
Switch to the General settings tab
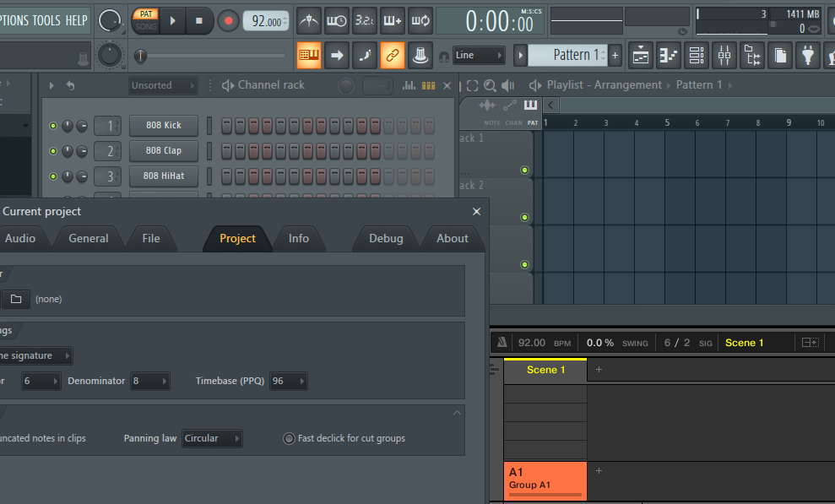point(89,239)
